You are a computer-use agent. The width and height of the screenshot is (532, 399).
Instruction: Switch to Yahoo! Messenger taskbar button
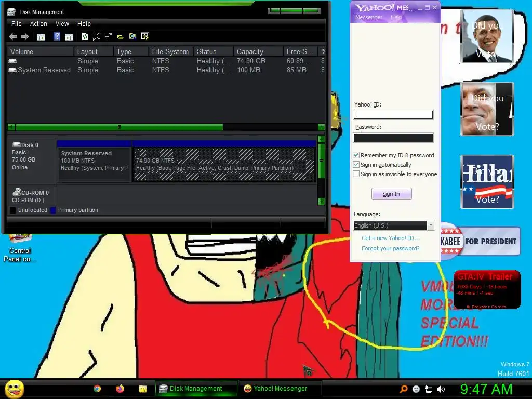pos(281,389)
